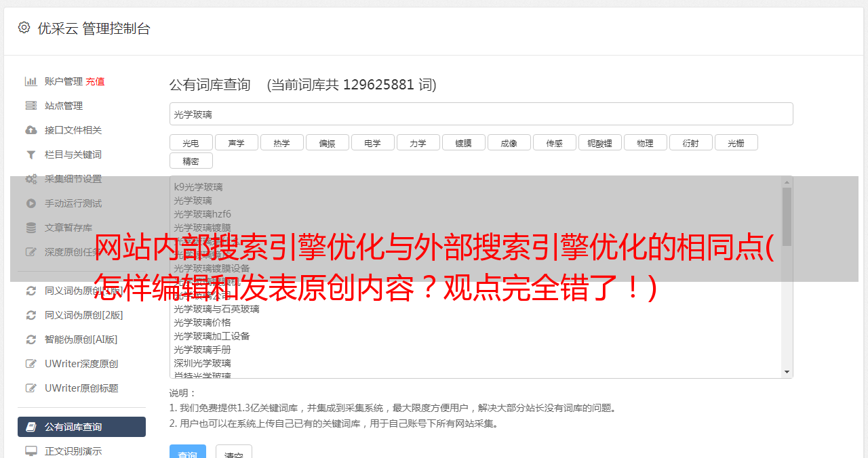Click the gear icon beside 优采云 title
The image size is (868, 458).
coord(24,28)
